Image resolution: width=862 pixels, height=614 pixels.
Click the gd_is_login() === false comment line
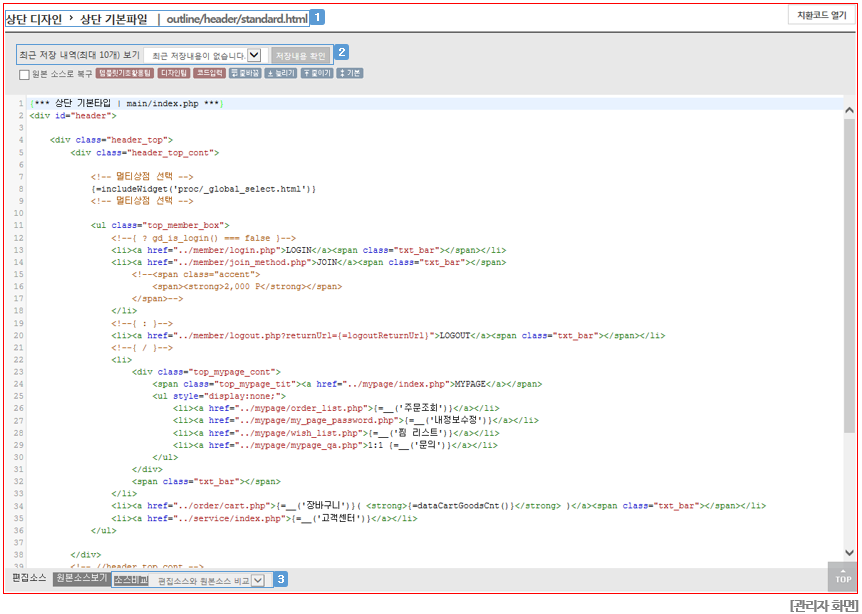(x=203, y=238)
